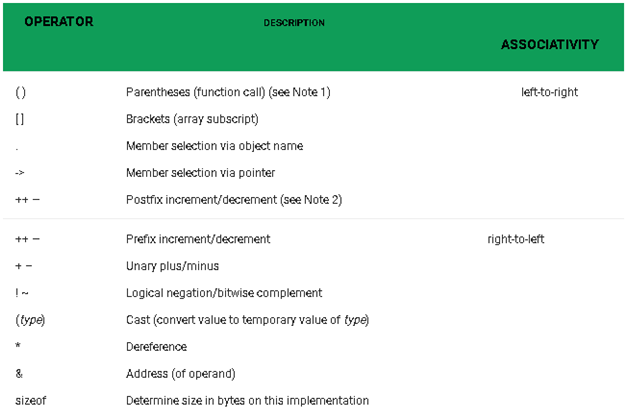Select the 'Parentheses (function call)' description
Screen dimensions: 628x412
click(x=228, y=92)
